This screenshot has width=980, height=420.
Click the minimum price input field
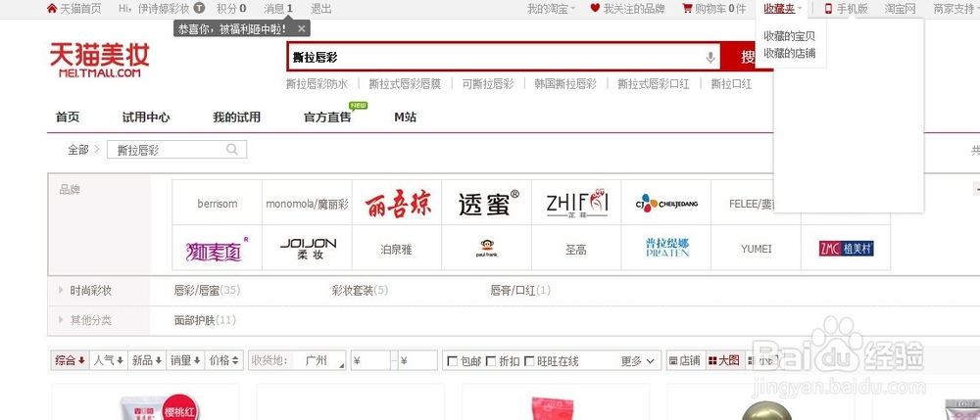[370, 360]
